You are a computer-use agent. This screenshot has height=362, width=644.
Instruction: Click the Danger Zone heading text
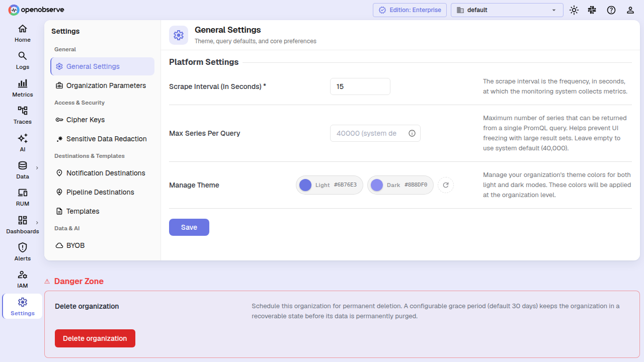pos(79,282)
